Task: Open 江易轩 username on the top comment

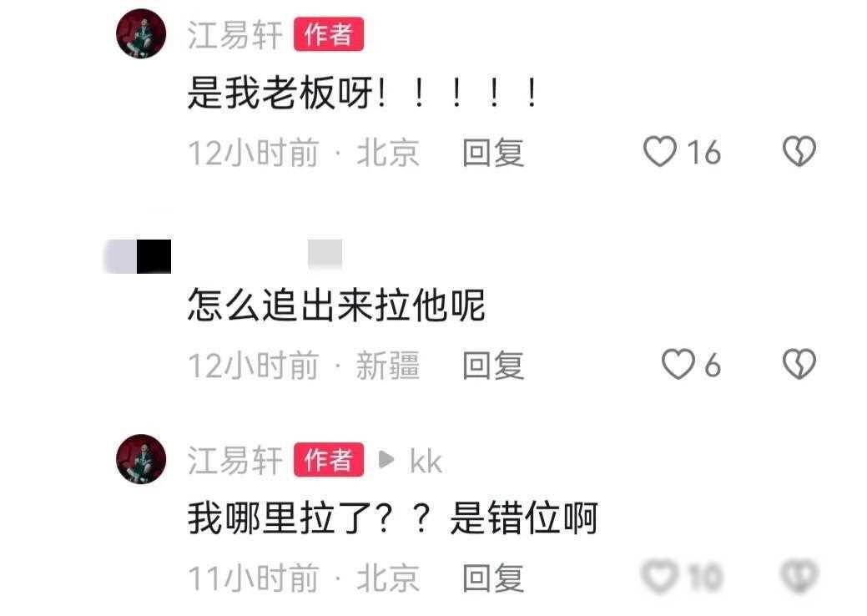Action: tap(235, 35)
